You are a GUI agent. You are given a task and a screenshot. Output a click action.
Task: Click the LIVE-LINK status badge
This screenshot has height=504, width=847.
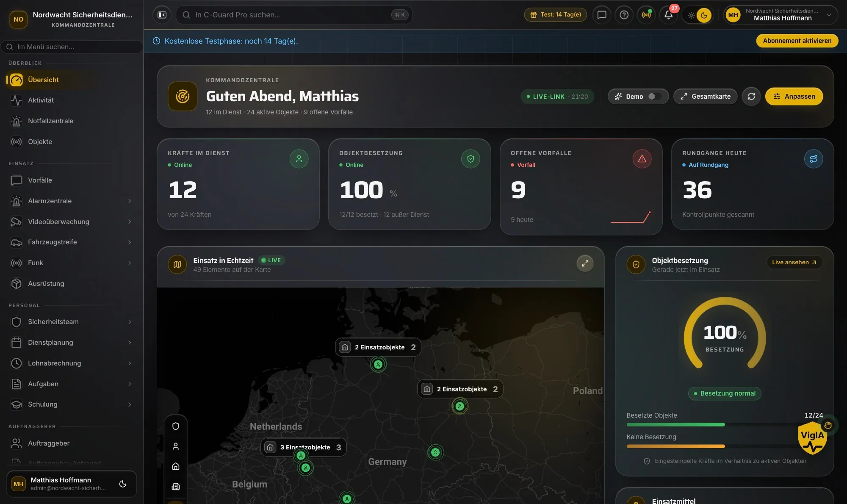coord(557,97)
